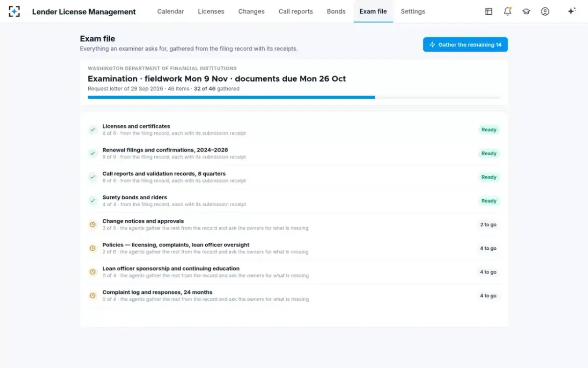Open Call reports and validation records row
588x368 pixels.
[x=294, y=177]
